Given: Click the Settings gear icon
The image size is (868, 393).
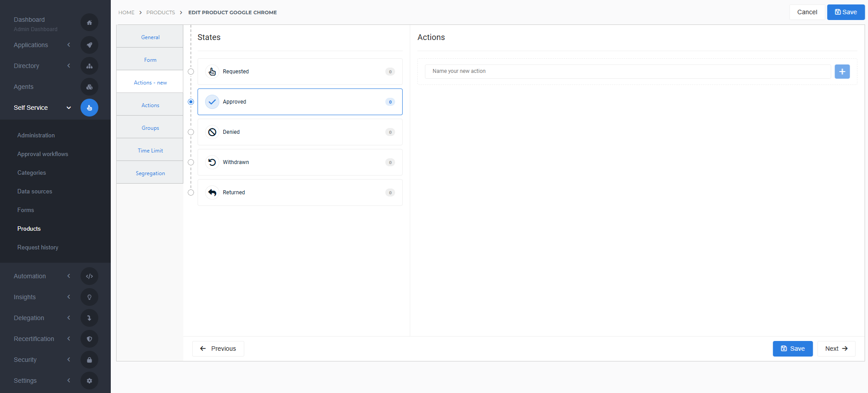Looking at the screenshot, I should point(89,381).
